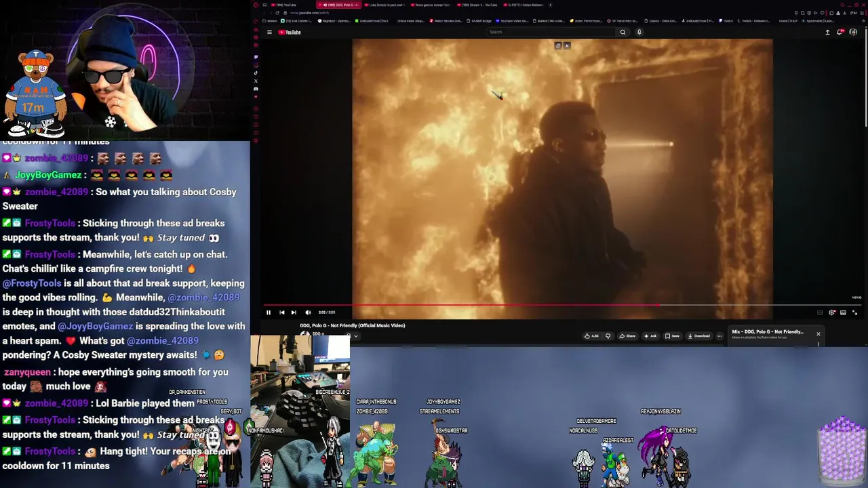868x488 pixels.
Task: Open Mix playlist panel options menu
Action: pyautogui.click(x=818, y=344)
